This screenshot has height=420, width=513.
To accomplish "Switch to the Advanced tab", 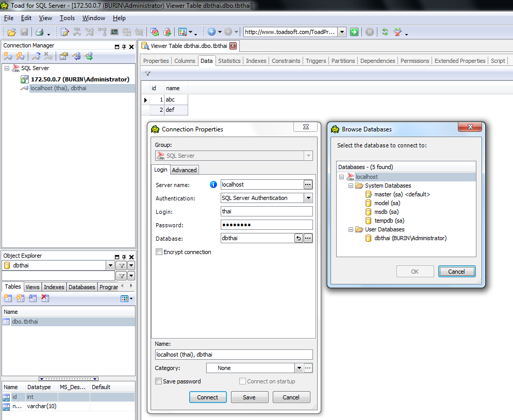I will click(184, 170).
